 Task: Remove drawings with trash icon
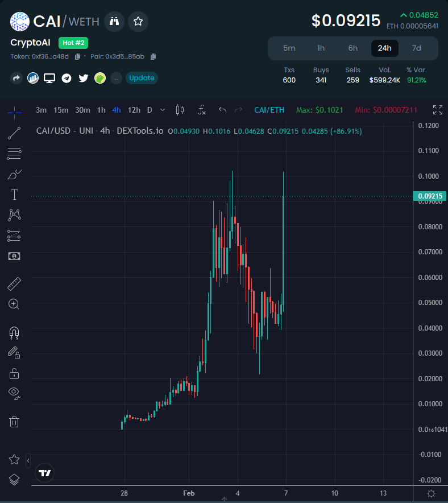(x=14, y=422)
